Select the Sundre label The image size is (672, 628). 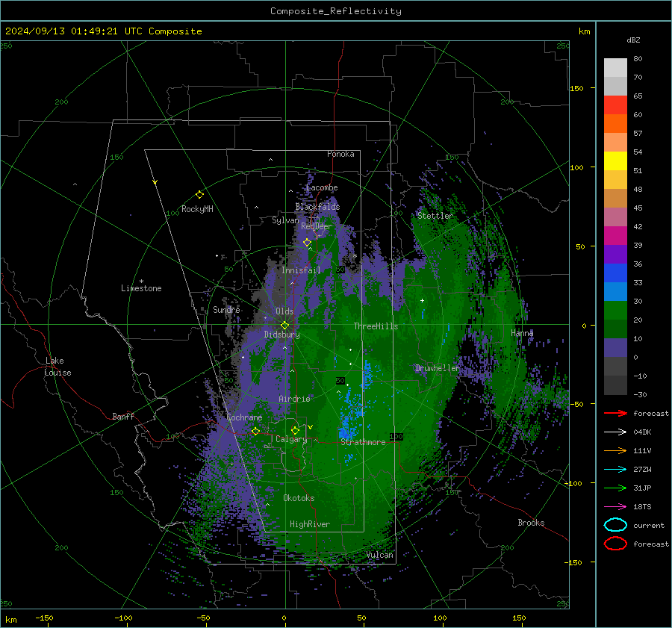tap(226, 309)
